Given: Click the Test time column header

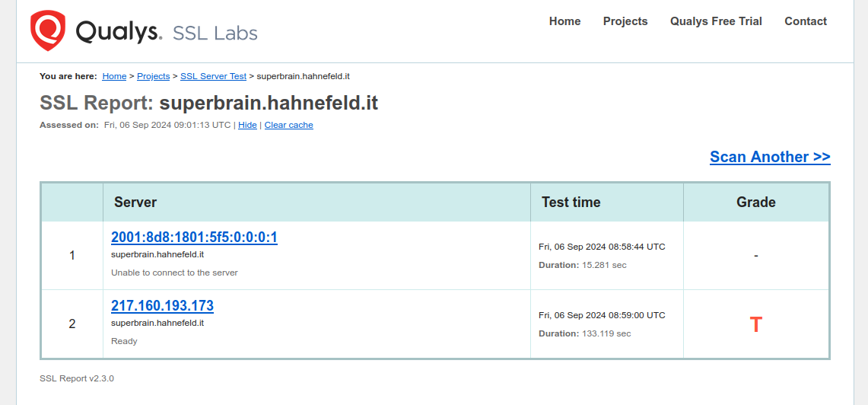Looking at the screenshot, I should [571, 202].
